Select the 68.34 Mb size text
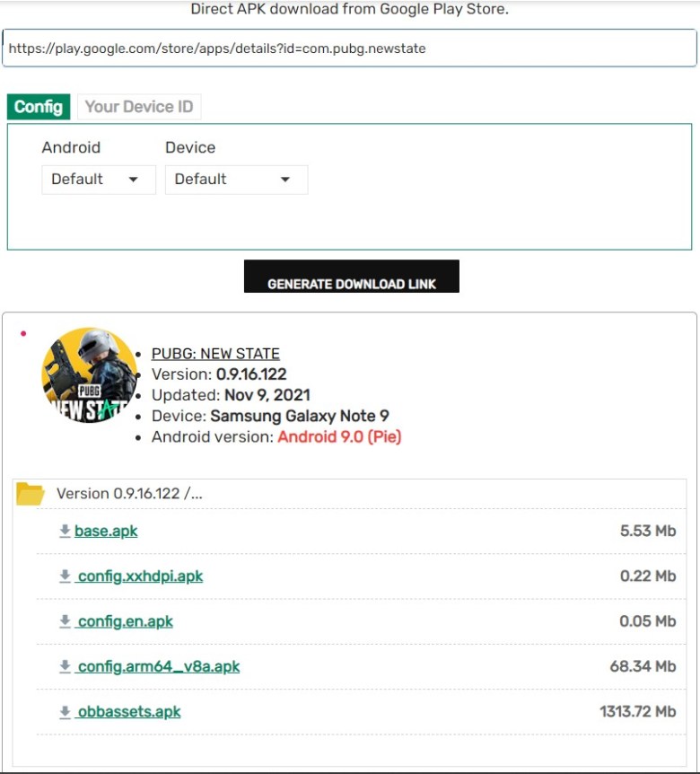 pyautogui.click(x=643, y=666)
